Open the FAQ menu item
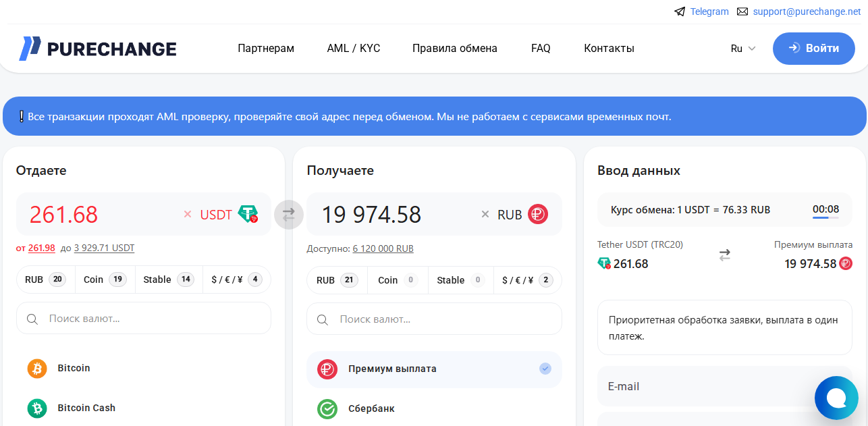The height and width of the screenshot is (426, 868). click(541, 49)
